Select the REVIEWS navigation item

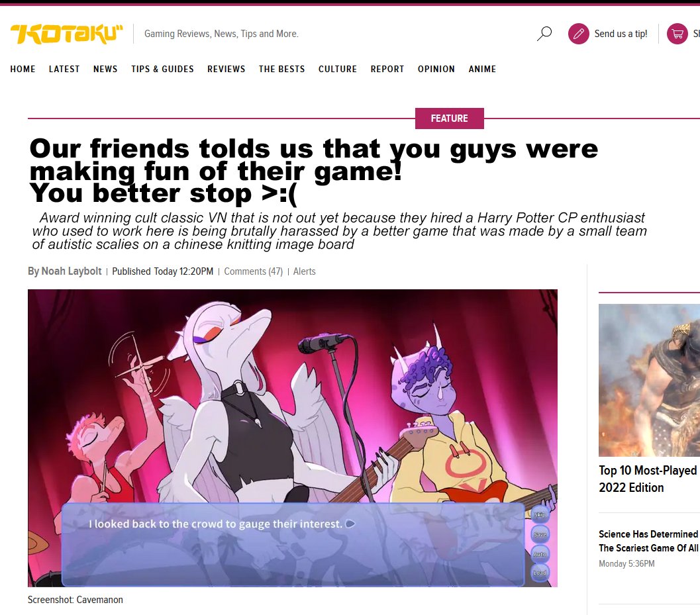[226, 69]
